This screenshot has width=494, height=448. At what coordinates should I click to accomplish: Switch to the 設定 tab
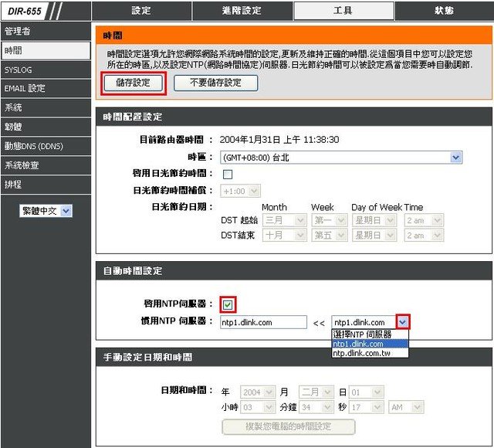point(141,11)
